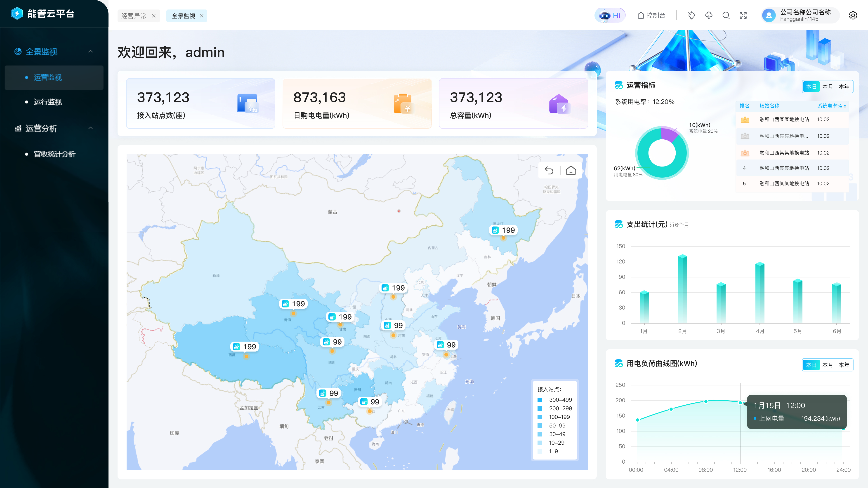Click the lightbulb tips icon

(x=691, y=16)
